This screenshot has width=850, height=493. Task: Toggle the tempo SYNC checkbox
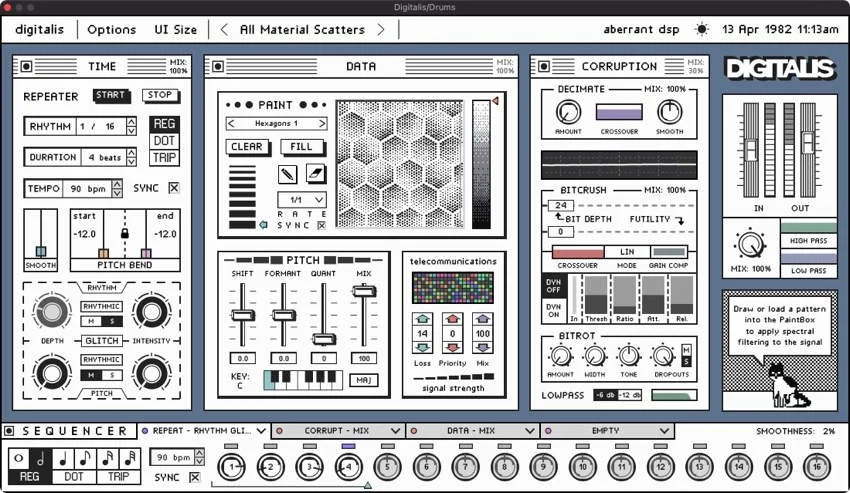173,188
